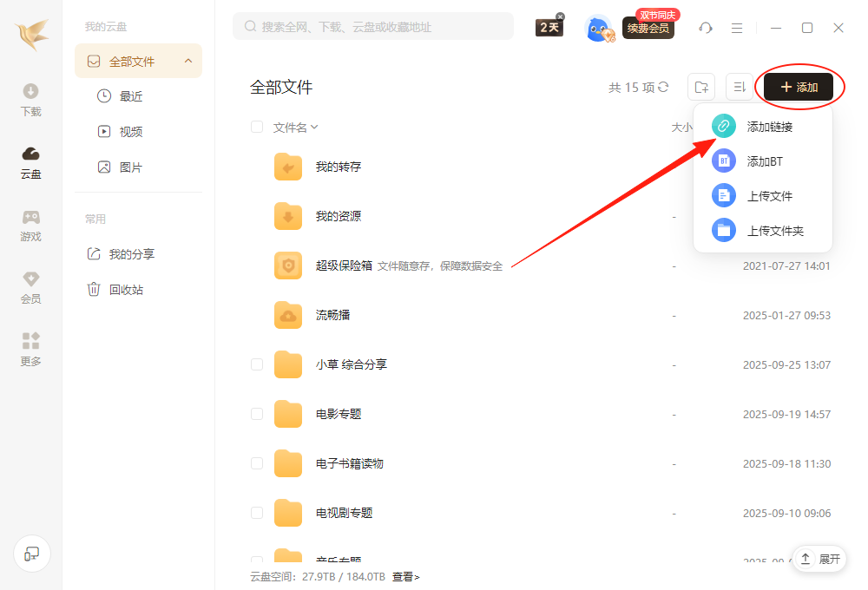Open customer service headset icon
The image size is (868, 590).
tap(706, 28)
